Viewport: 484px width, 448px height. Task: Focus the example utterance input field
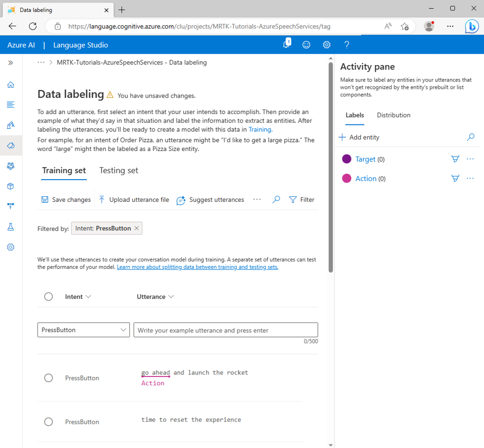click(225, 330)
